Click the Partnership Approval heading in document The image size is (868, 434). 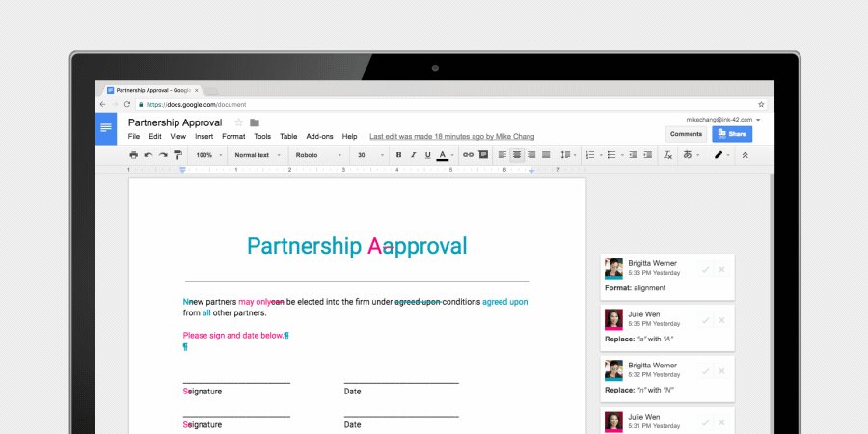click(x=357, y=246)
